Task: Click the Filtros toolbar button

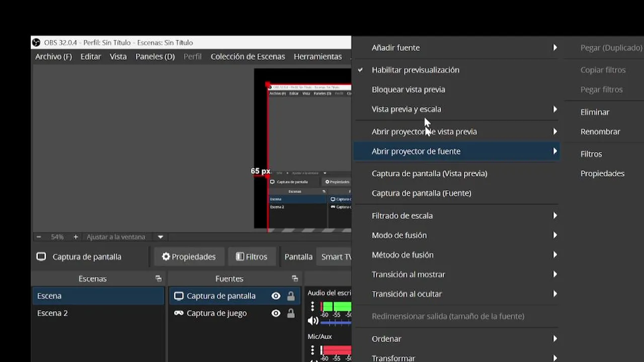Action: [252, 256]
